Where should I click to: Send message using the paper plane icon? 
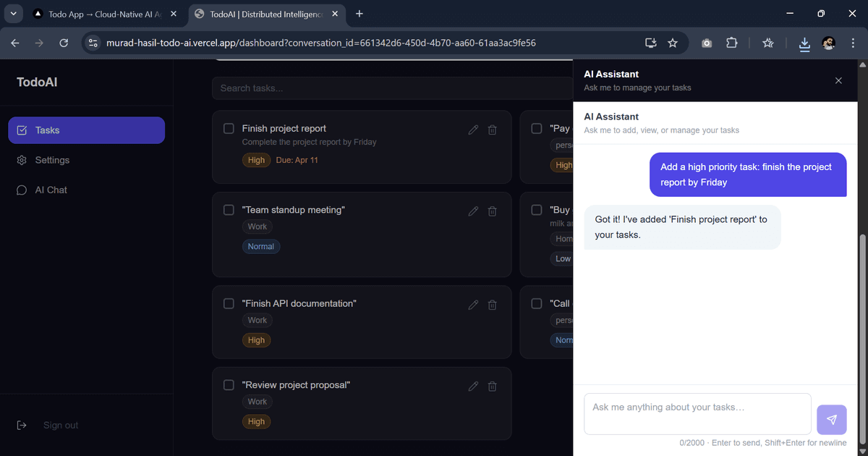[831, 420]
